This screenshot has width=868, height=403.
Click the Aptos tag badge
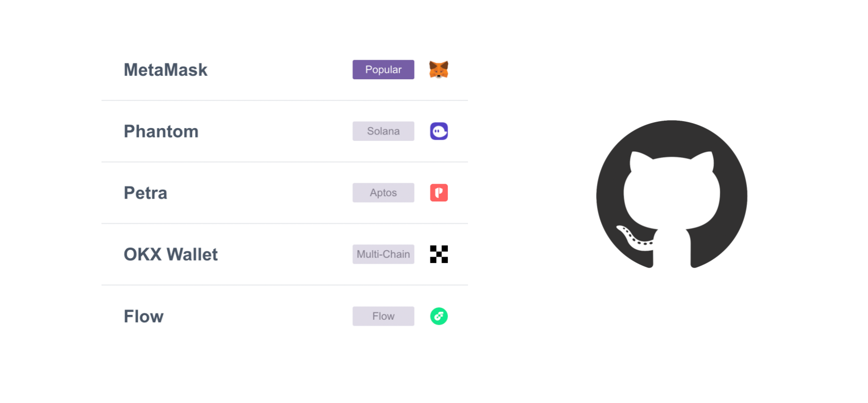(x=383, y=193)
